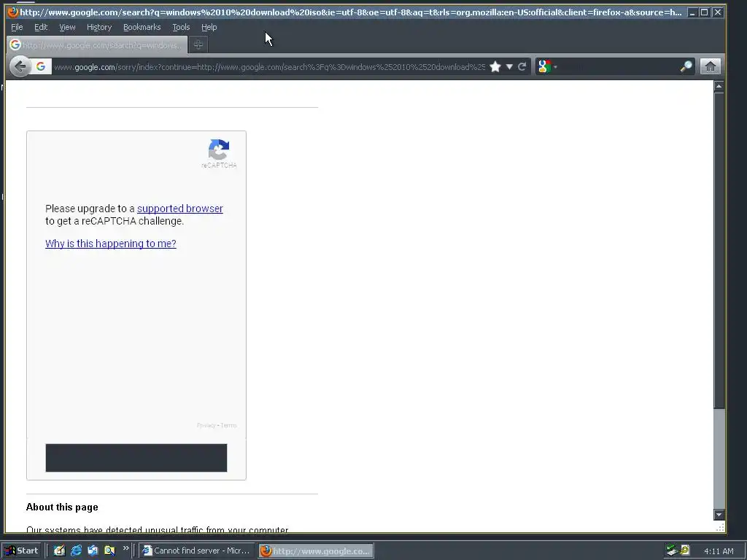Click the reCAPTCHA Privacy link
The image size is (747, 560).
click(x=206, y=425)
